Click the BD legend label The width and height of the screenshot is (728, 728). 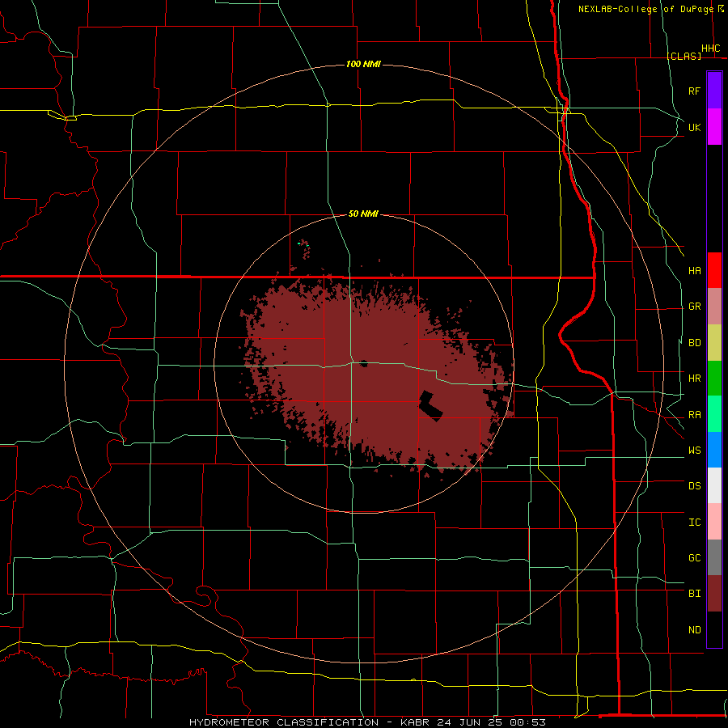point(695,343)
